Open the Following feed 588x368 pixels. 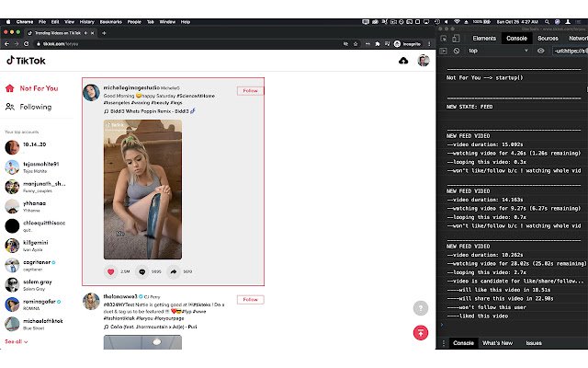(x=28, y=107)
